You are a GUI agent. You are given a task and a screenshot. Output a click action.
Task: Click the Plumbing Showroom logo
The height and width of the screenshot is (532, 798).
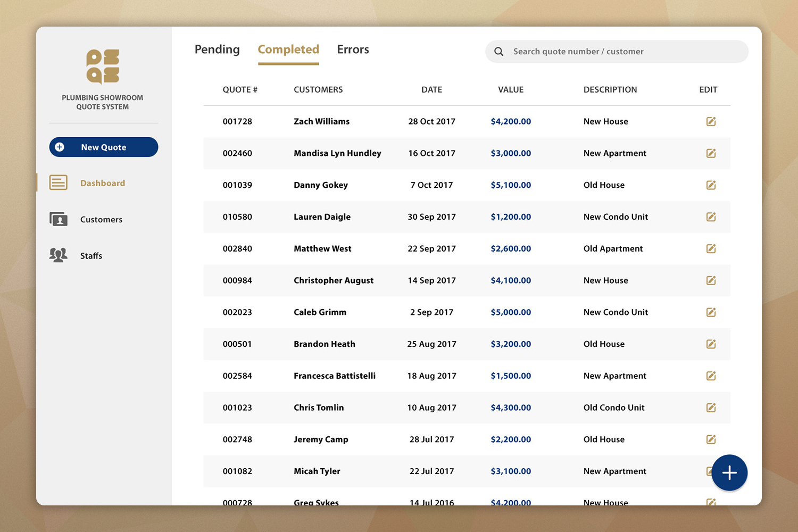(103, 67)
